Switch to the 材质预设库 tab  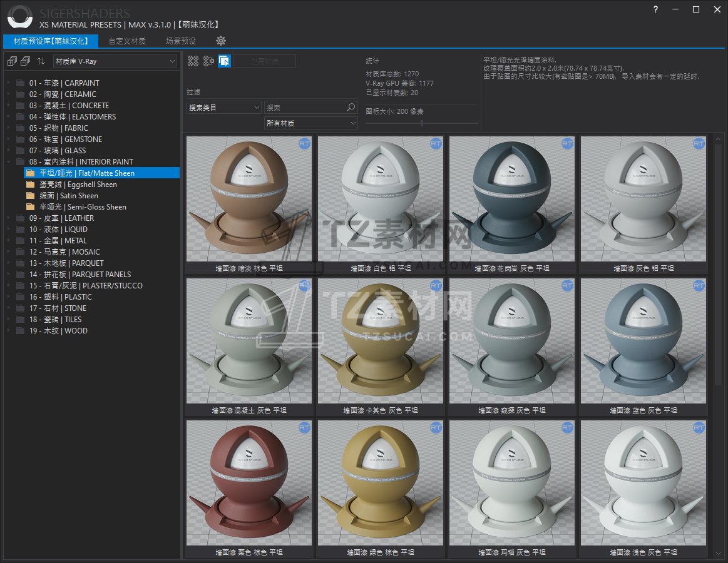pyautogui.click(x=51, y=41)
